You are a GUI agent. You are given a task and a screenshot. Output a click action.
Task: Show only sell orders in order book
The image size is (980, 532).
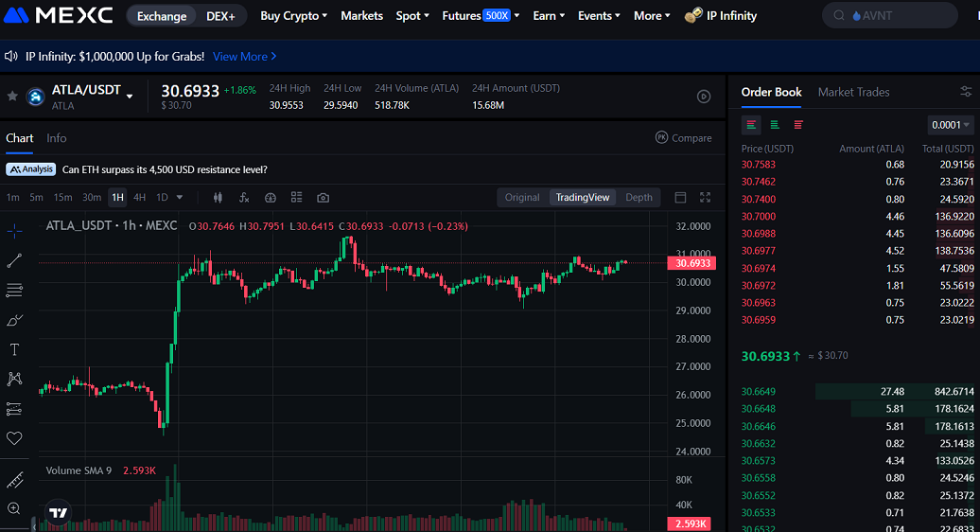click(x=798, y=124)
